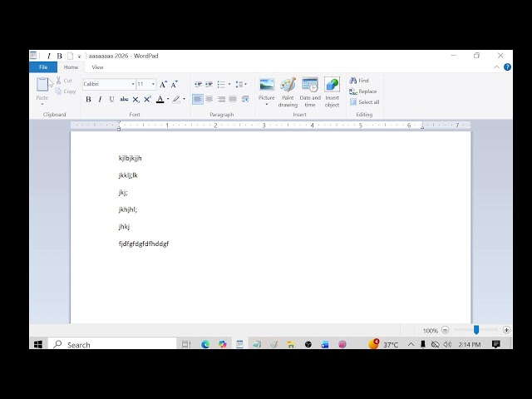
Task: Decrease the paragraph indent
Action: pyautogui.click(x=198, y=84)
